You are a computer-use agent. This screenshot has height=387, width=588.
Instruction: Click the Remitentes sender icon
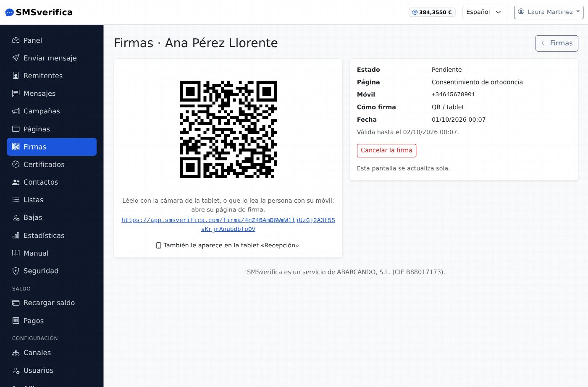pyautogui.click(x=16, y=76)
